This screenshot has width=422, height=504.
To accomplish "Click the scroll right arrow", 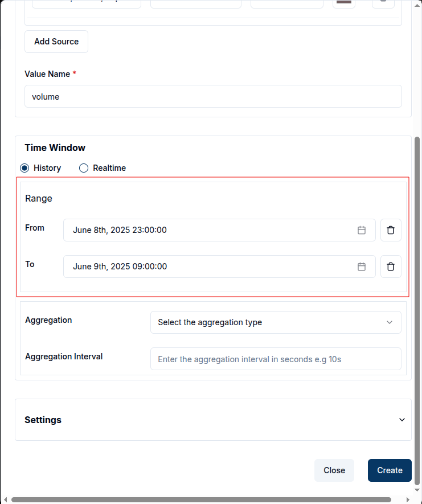I will click(x=408, y=500).
